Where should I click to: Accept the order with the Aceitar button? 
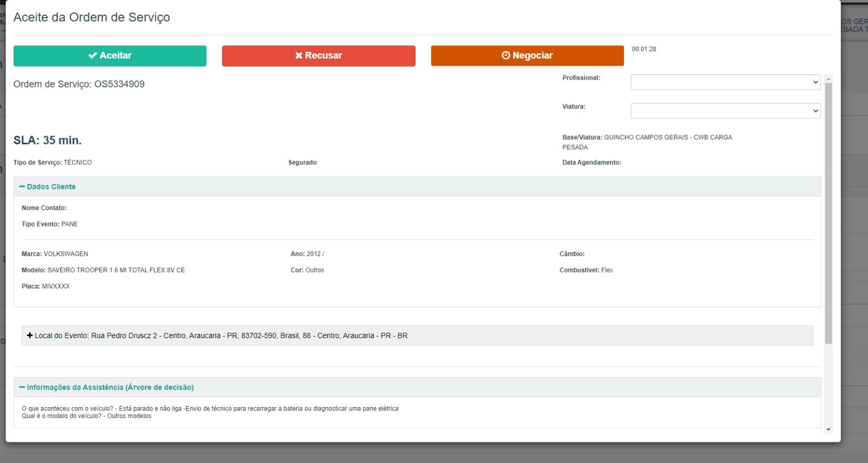pyautogui.click(x=110, y=56)
